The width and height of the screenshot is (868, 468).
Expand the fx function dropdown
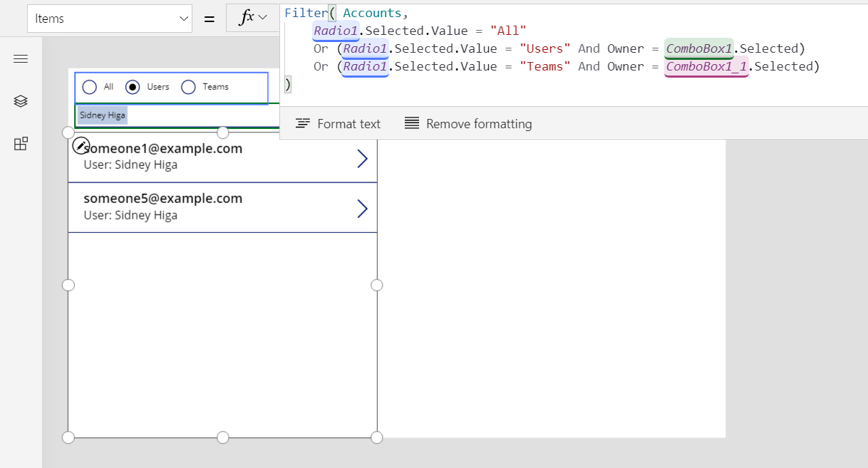[x=252, y=18]
